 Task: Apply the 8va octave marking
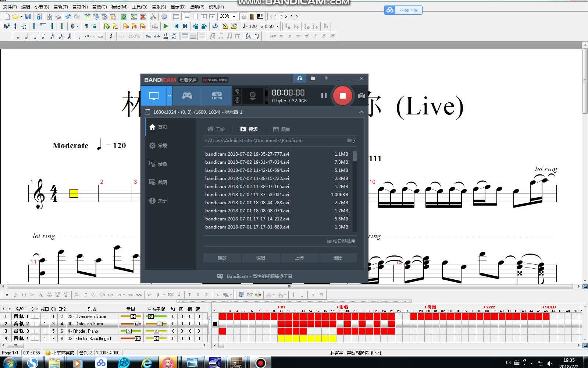pyautogui.click(x=148, y=36)
